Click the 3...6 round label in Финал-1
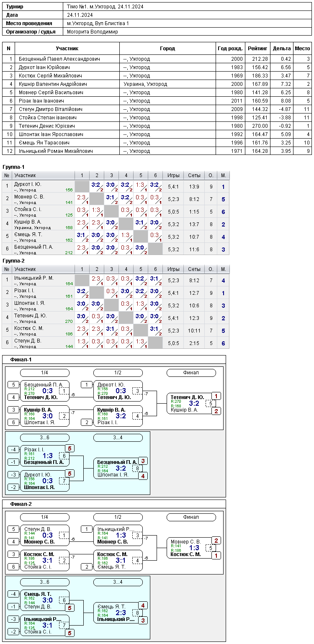The image size is (314, 644). point(45,438)
